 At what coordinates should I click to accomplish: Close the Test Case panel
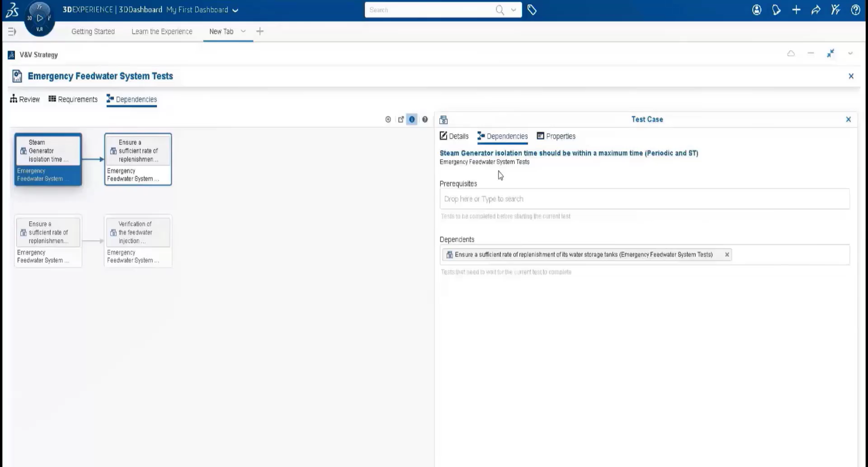(849, 119)
